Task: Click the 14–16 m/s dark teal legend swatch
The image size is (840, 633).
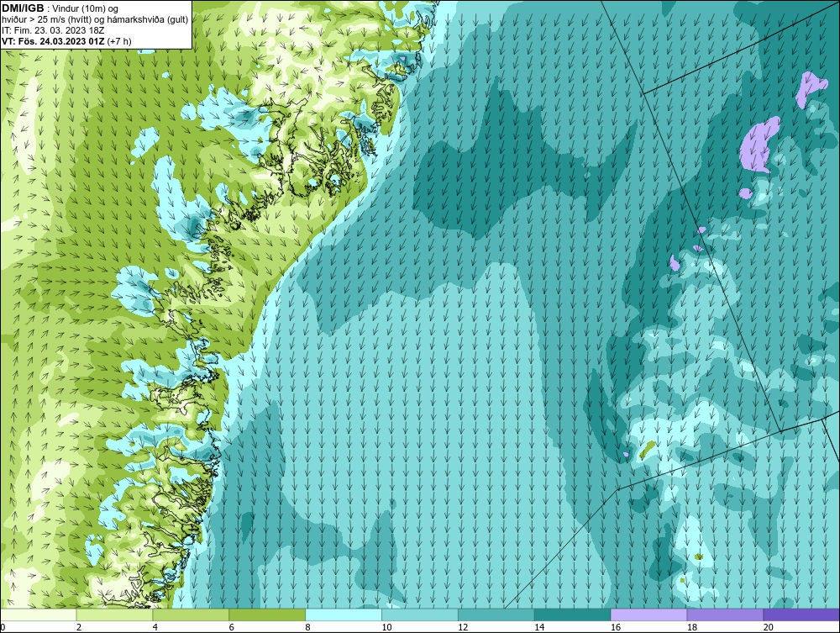Action: pos(573,615)
